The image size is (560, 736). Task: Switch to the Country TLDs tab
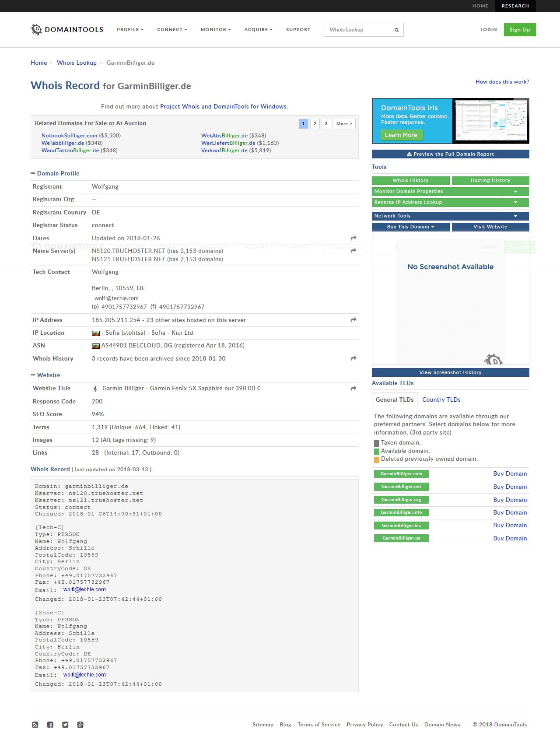[441, 400]
